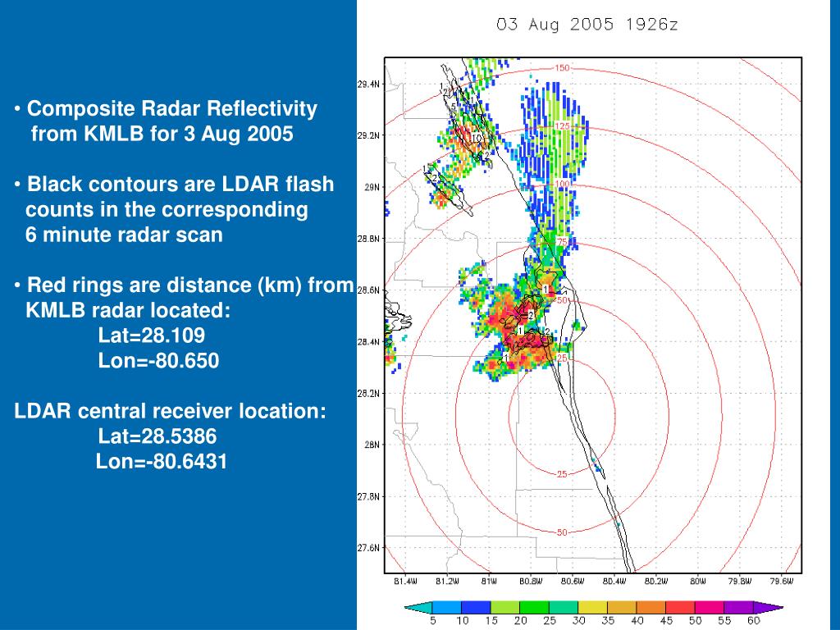Click the purple right arrow of the colorbar
Viewport: 840px width, 630px height.
pos(768,607)
